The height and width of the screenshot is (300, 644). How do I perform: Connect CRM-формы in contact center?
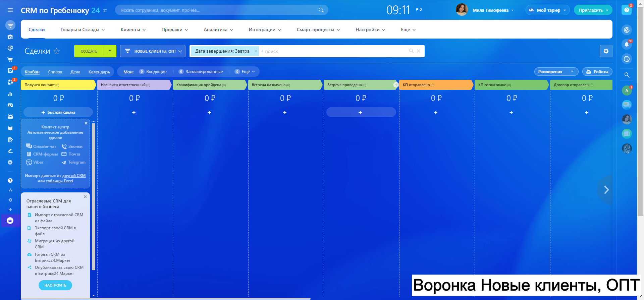[42, 154]
